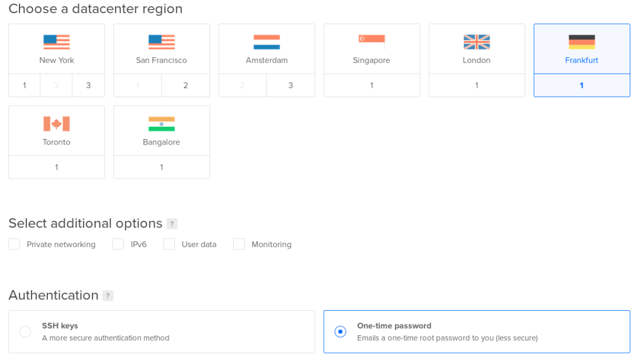Viewport: 644px width, 361px height.
Task: Click the New York flag icon
Action: pyautogui.click(x=57, y=42)
